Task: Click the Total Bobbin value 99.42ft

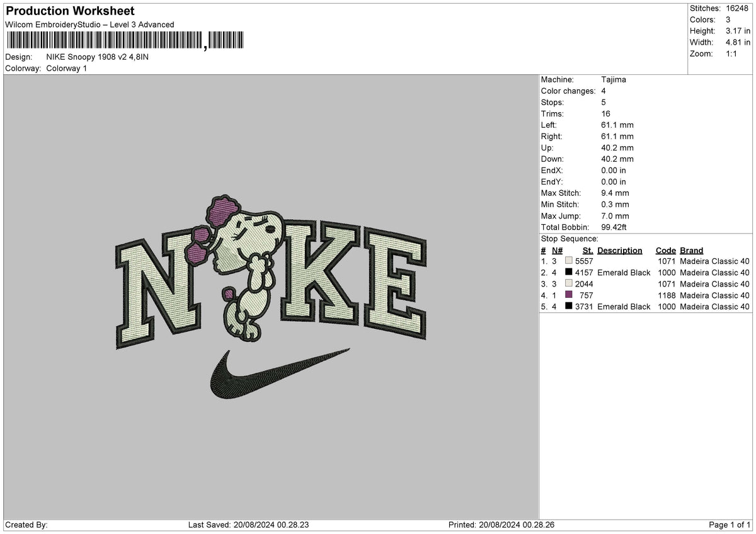Action: click(614, 227)
